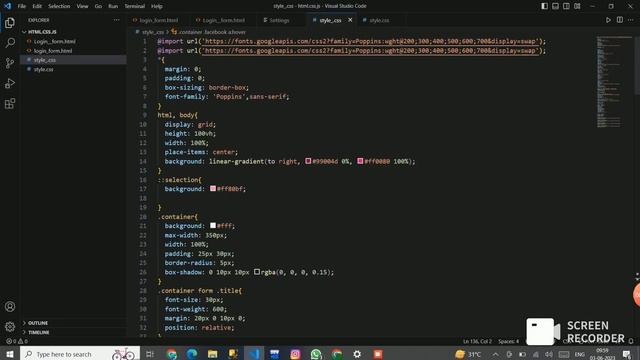Open File Explorer from taskbar
The width and height of the screenshot is (640, 360).
213,354
